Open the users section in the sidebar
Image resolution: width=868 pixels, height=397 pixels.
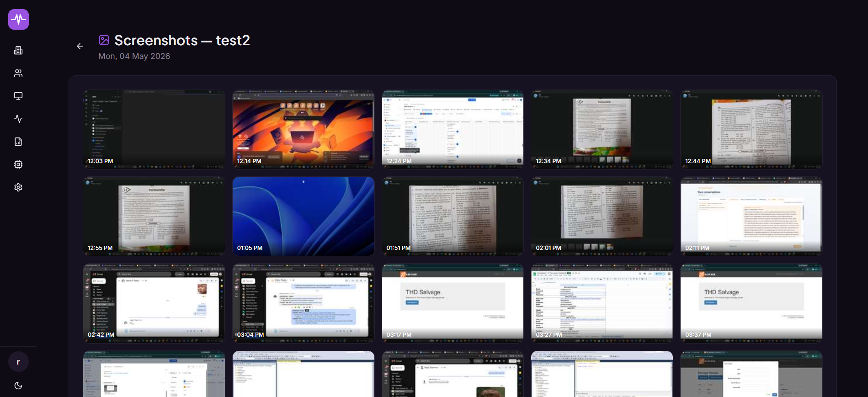point(18,73)
